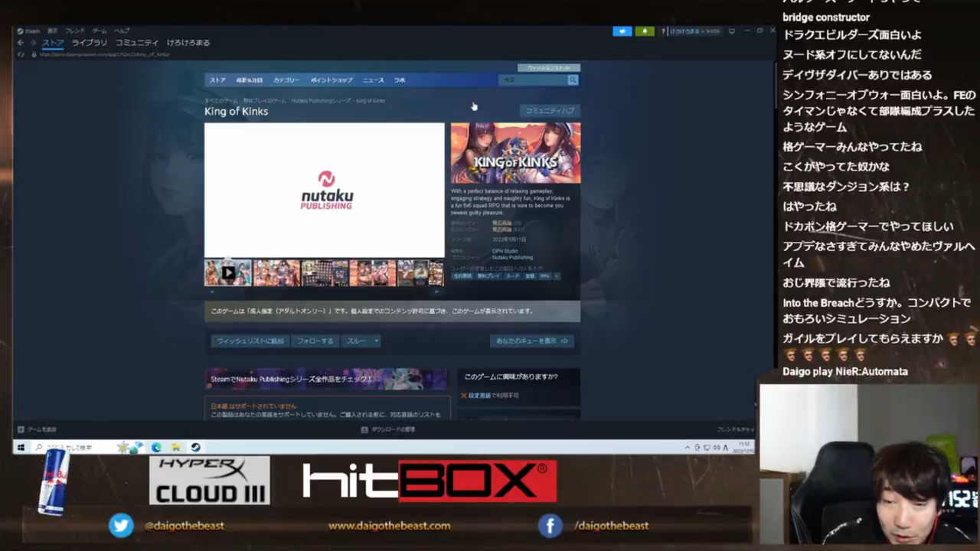Open the ヘルプ menu in the menu bar
Viewport: 980px width, 551px height.
tap(122, 31)
